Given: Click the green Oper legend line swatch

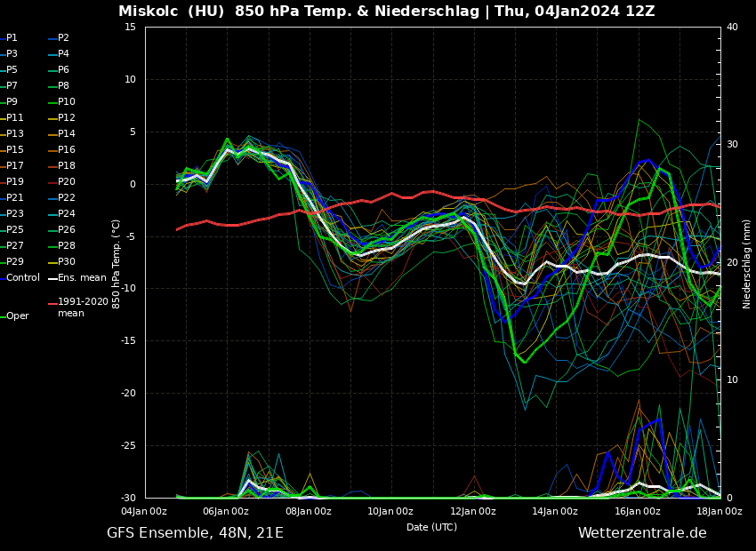Looking at the screenshot, I should point(3,316).
